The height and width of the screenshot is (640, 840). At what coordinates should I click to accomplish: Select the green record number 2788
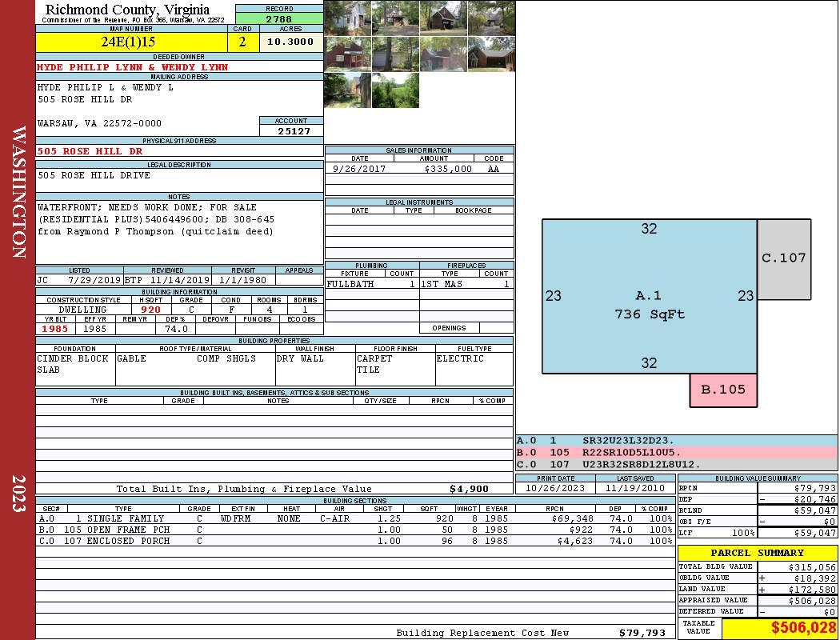click(279, 18)
